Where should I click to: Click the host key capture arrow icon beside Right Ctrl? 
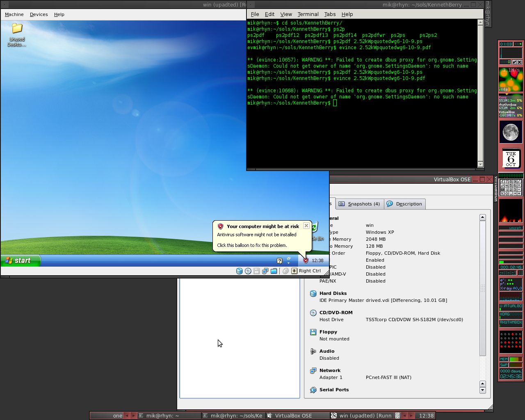click(x=294, y=271)
